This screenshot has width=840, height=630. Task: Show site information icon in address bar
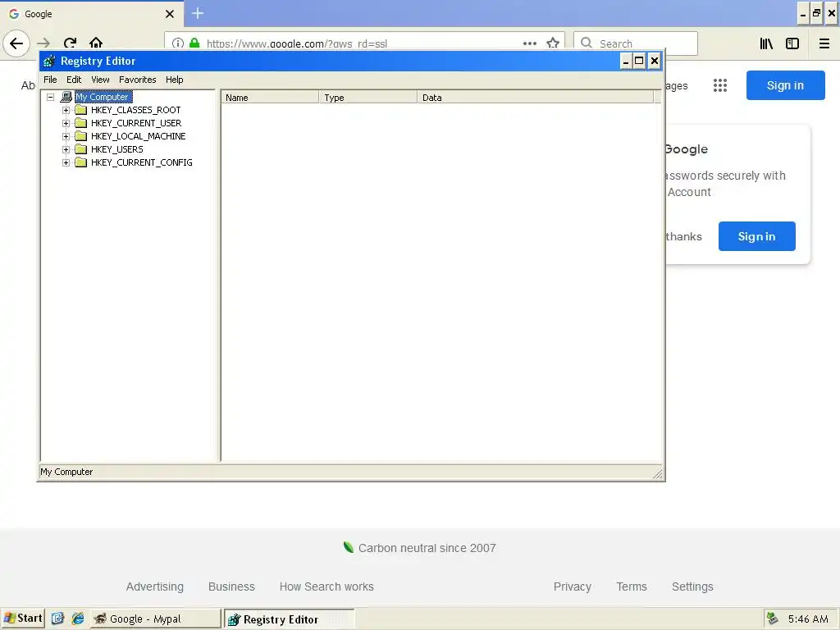(x=178, y=43)
